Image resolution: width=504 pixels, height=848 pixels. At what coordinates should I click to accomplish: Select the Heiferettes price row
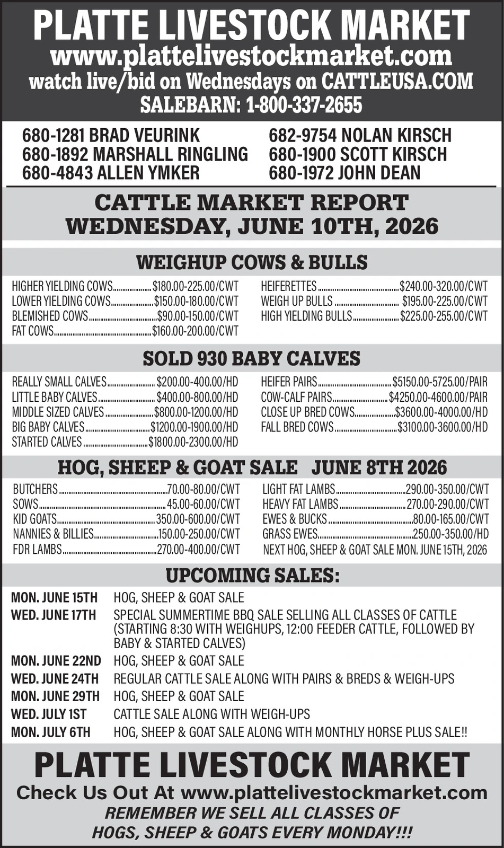[x=374, y=287]
